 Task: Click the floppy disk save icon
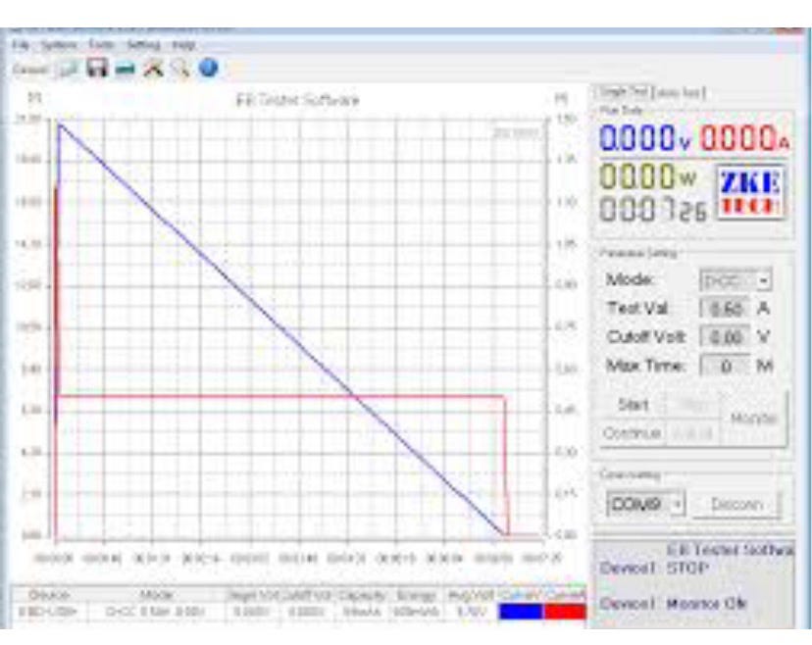97,68
